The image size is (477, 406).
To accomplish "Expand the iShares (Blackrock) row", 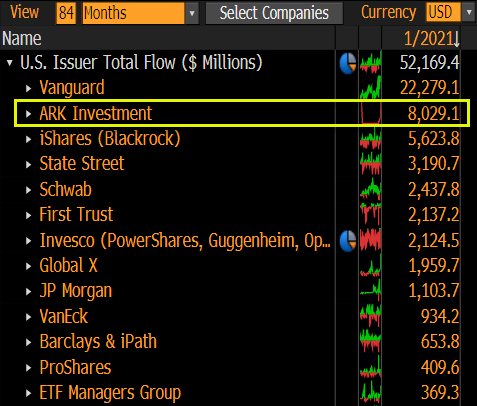I will tap(29, 139).
